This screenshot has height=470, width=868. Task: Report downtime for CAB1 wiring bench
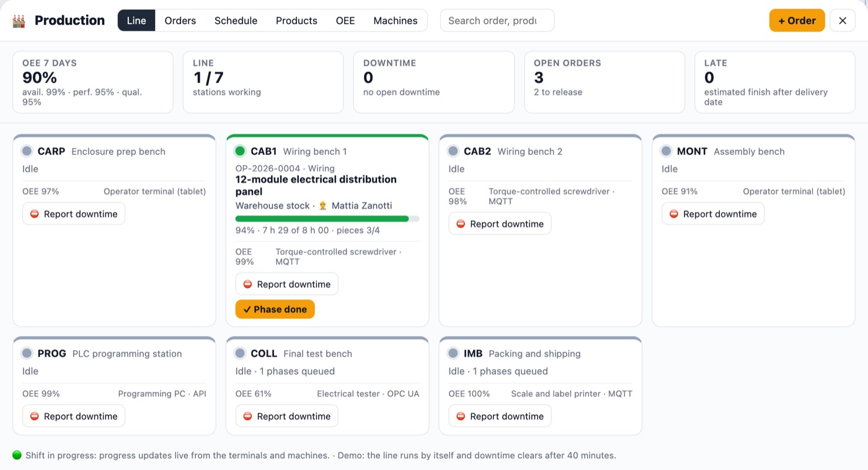pyautogui.click(x=287, y=284)
